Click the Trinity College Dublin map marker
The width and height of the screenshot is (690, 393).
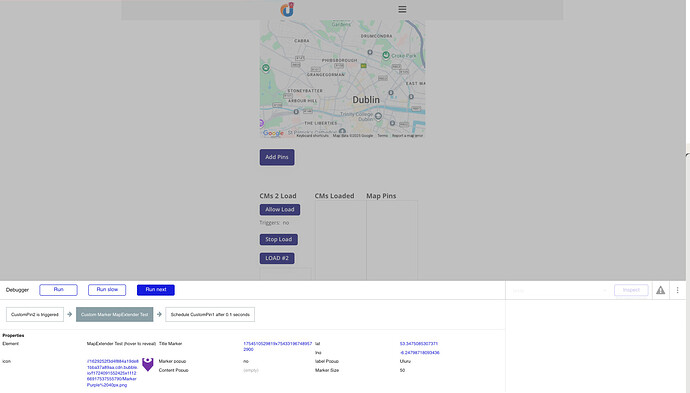pyautogui.click(x=378, y=116)
